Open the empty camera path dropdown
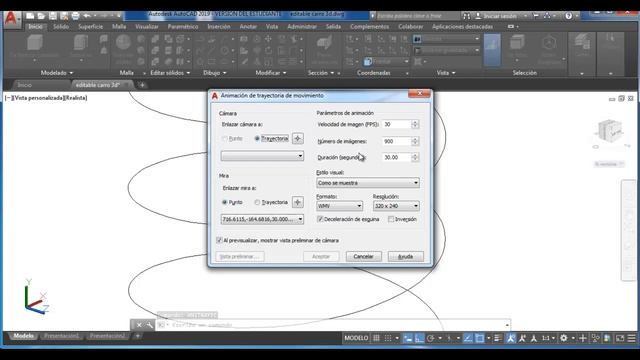640x360 pixels. 262,156
